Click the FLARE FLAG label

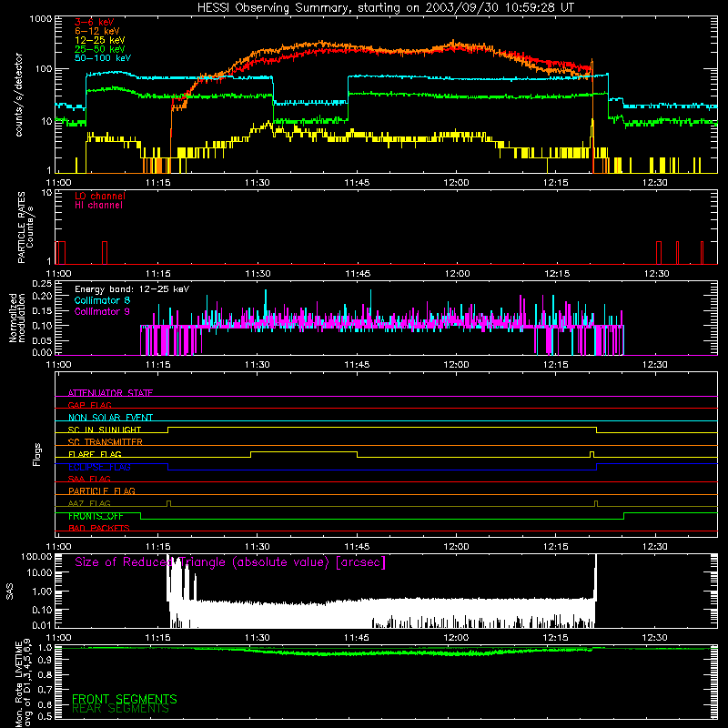[x=95, y=454]
